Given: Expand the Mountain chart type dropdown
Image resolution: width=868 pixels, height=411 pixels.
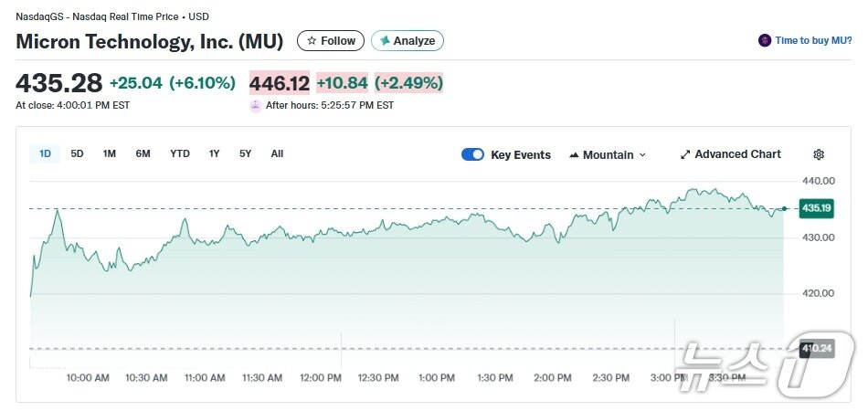Looking at the screenshot, I should (x=642, y=155).
